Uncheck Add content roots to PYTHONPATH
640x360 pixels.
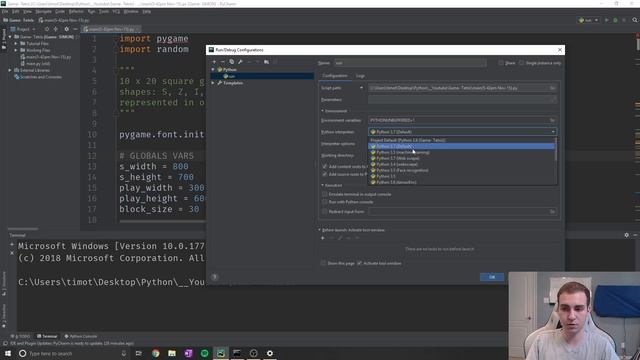click(x=324, y=167)
